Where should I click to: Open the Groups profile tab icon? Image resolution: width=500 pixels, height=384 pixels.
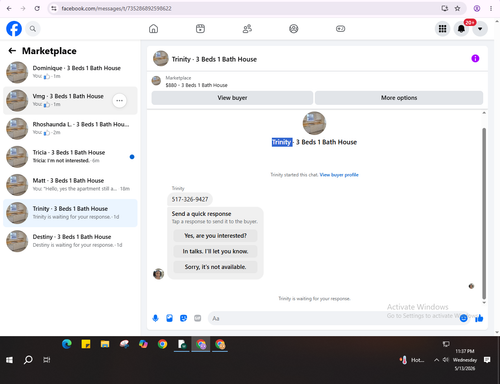click(x=294, y=29)
